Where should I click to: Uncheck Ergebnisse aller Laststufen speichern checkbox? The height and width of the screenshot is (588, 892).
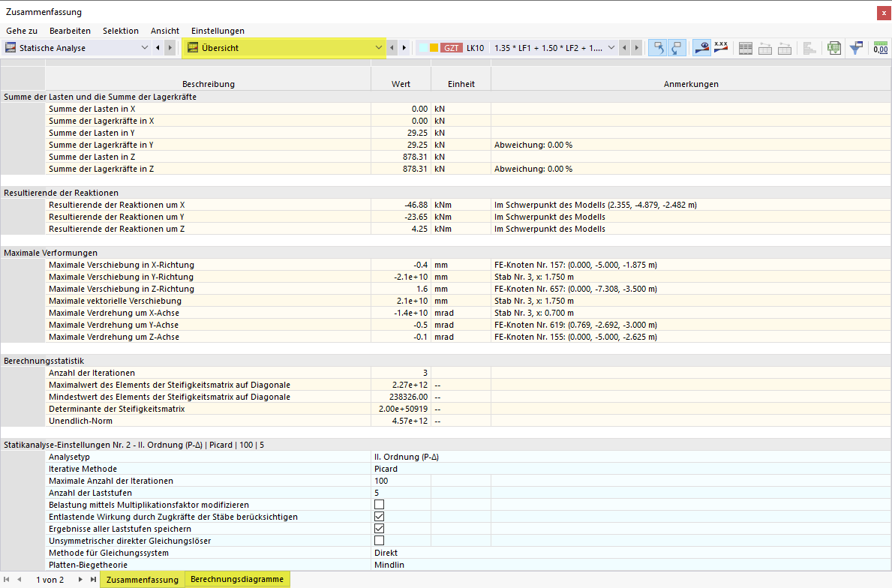click(379, 528)
